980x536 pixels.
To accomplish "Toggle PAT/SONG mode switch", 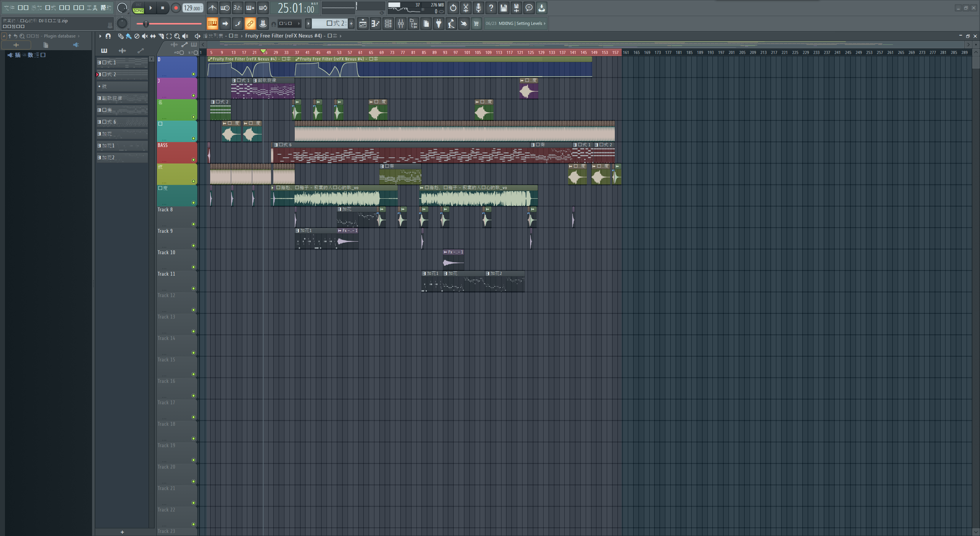I will 138,8.
